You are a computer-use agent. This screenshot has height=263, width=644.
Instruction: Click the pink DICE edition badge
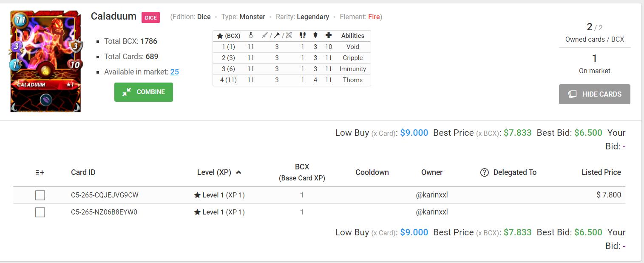[150, 17]
